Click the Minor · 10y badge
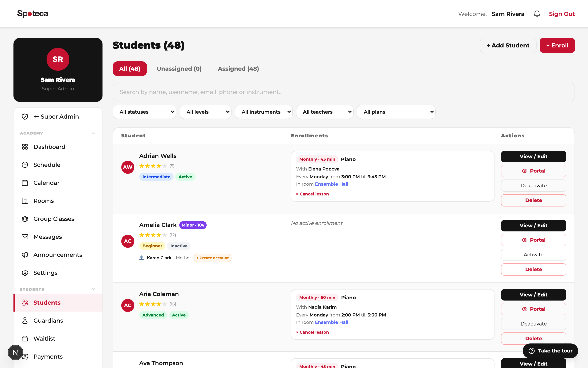The height and width of the screenshot is (368, 588). 193,225
